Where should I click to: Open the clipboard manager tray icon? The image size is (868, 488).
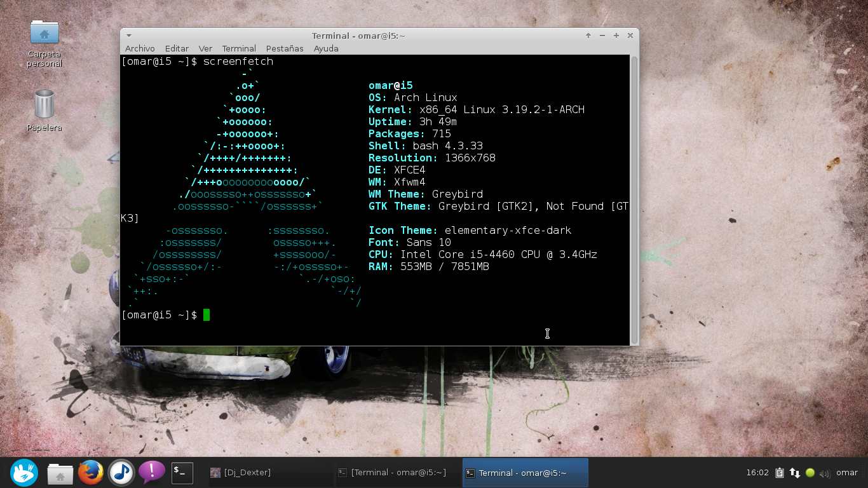click(x=780, y=473)
